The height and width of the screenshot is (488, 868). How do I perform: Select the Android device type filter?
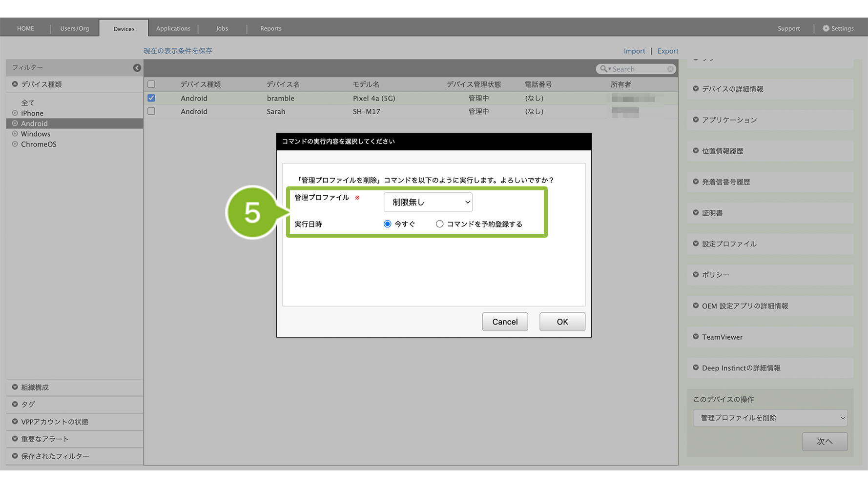[x=75, y=123]
